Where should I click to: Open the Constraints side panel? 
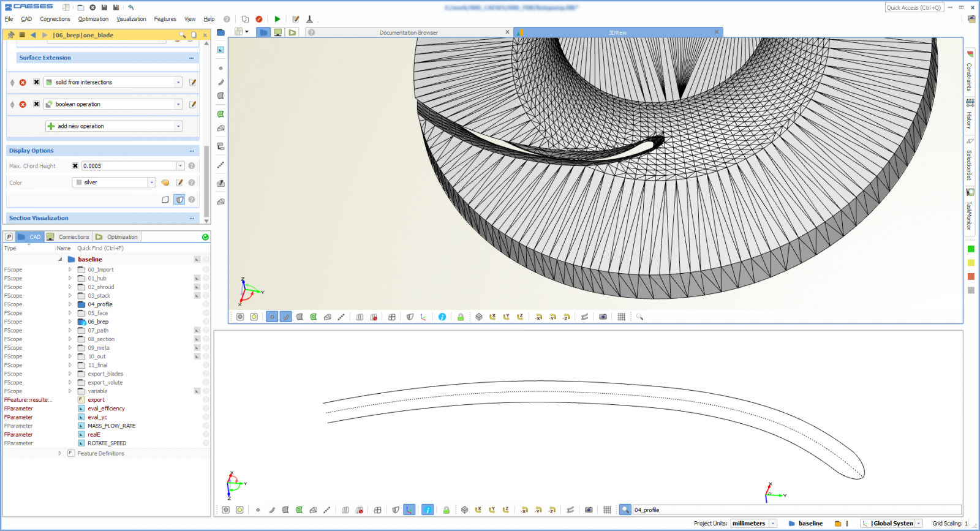click(x=970, y=71)
